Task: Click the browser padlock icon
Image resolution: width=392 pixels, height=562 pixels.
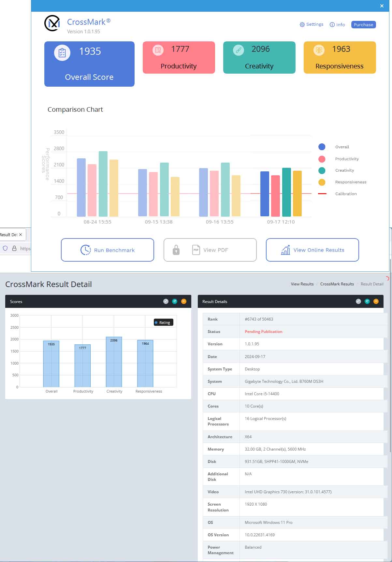Action: [x=14, y=248]
